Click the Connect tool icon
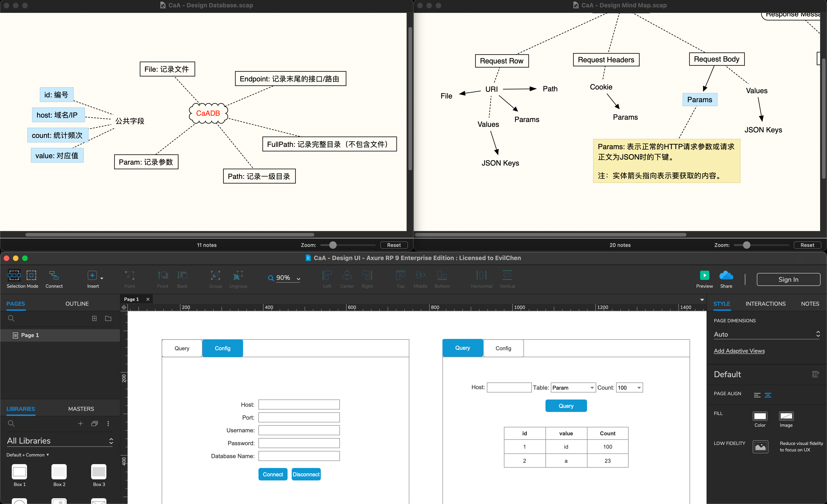The width and height of the screenshot is (827, 504). coord(54,276)
